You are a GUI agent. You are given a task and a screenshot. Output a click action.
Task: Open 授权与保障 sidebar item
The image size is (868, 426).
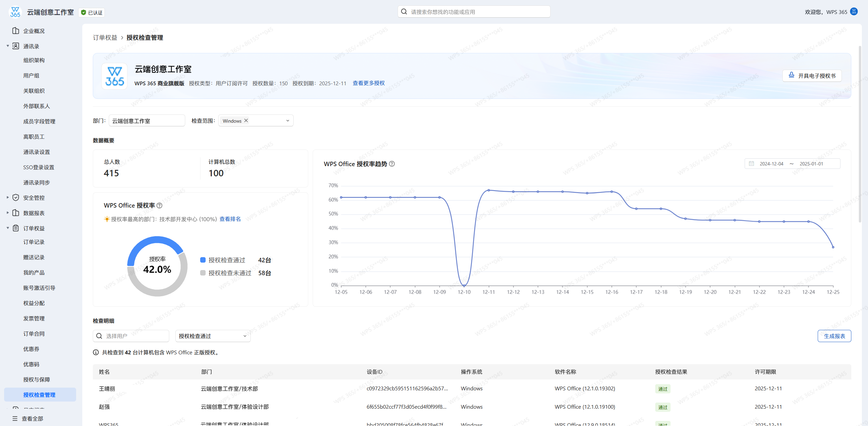pyautogui.click(x=36, y=379)
